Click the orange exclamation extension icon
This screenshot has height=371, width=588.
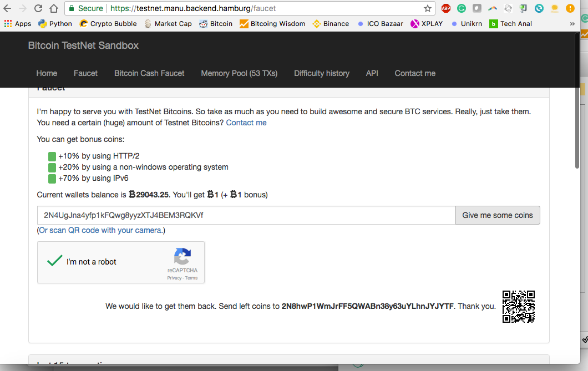(x=570, y=8)
